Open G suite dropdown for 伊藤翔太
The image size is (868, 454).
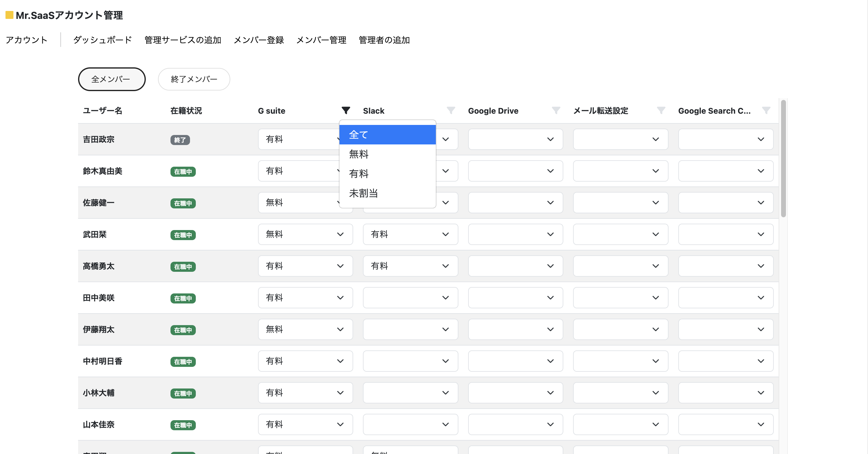305,329
